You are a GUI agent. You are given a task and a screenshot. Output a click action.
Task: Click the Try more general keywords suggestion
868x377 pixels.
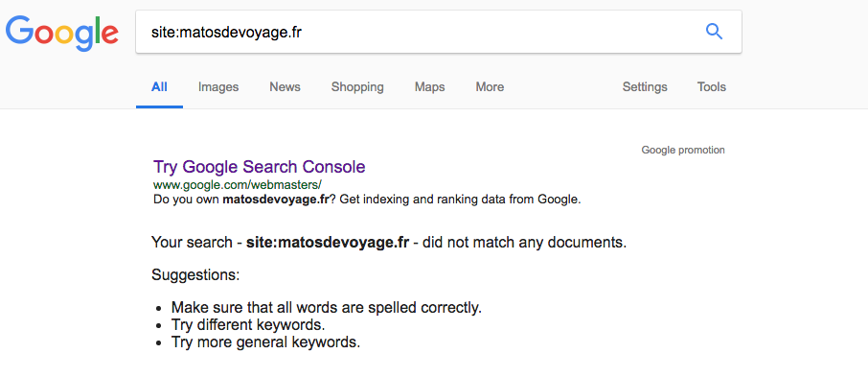coord(265,342)
